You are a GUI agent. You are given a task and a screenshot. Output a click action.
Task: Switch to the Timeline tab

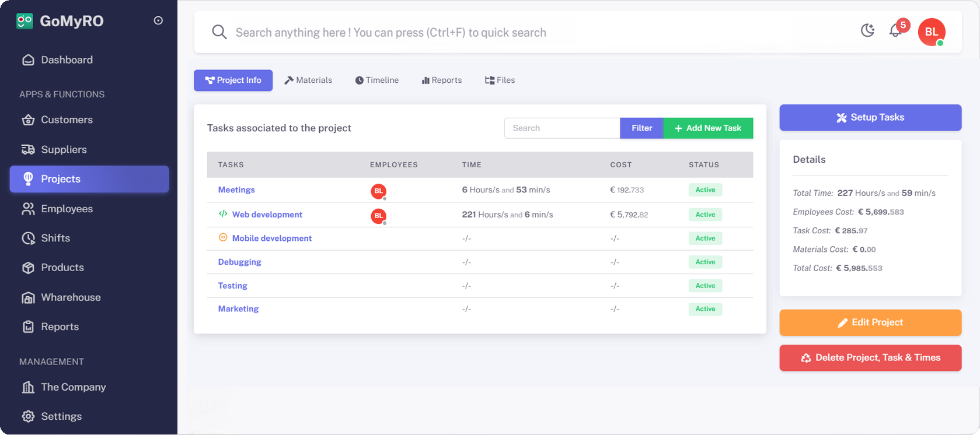pyautogui.click(x=377, y=80)
